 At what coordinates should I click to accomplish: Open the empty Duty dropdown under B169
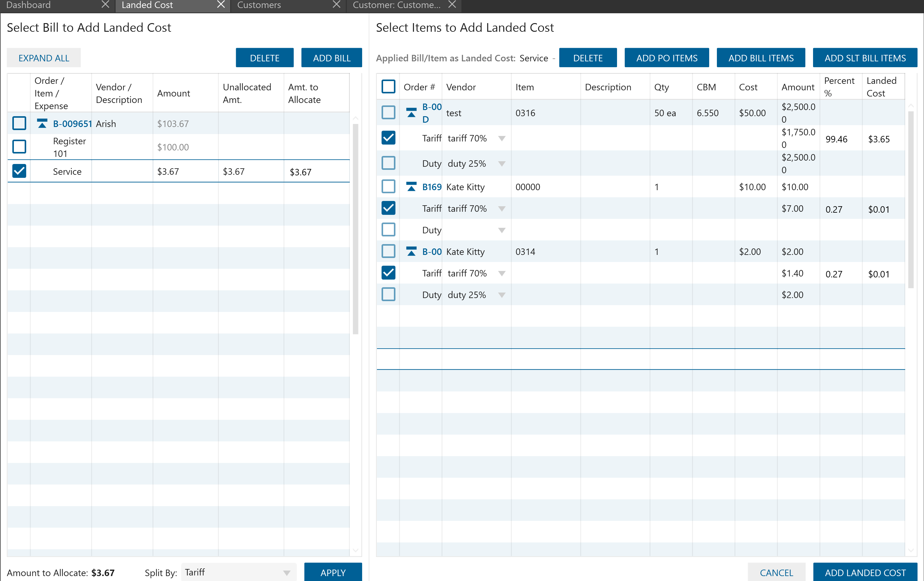(x=501, y=230)
